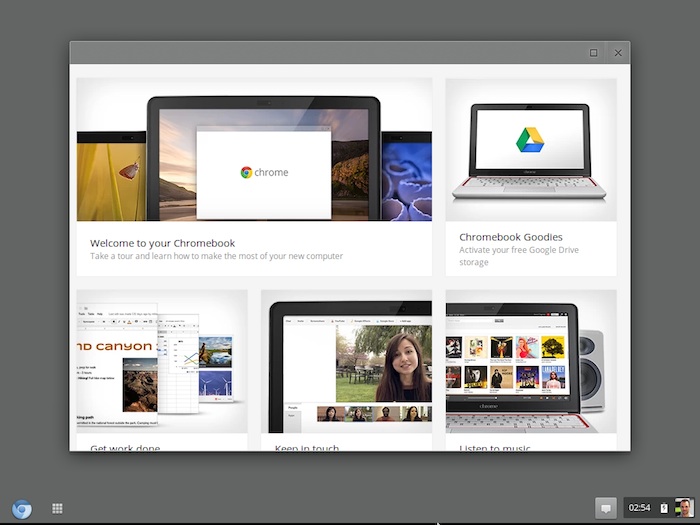The width and height of the screenshot is (700, 525).
Task: Open the Keep in touch video chat image
Action: tap(346, 361)
